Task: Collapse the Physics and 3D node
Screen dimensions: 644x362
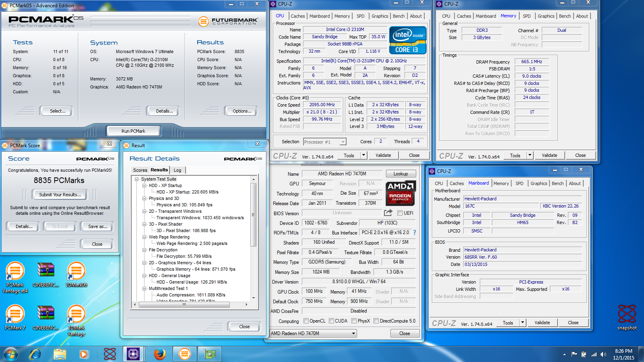Action: click(x=144, y=198)
